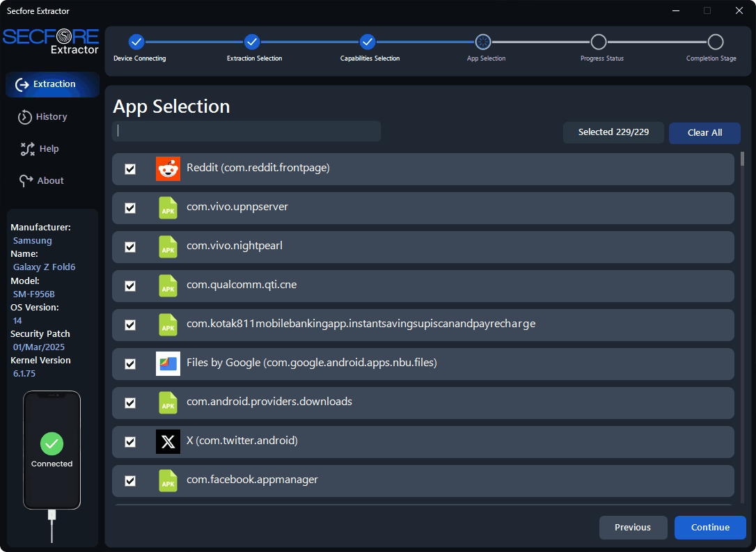Click the History clock icon

[24, 117]
